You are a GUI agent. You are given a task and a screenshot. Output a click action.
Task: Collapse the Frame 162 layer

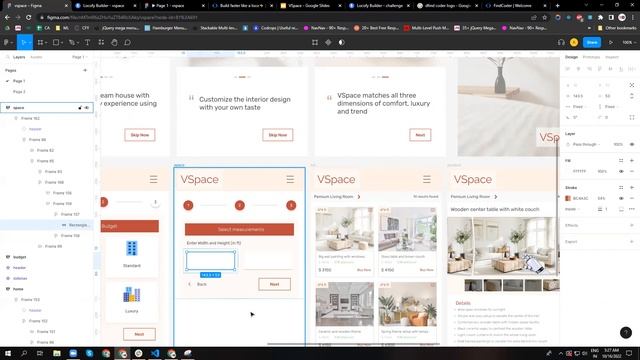tap(16, 118)
